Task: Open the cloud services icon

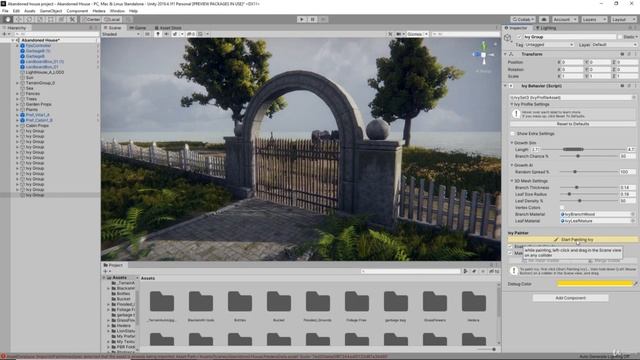Action: (x=544, y=19)
